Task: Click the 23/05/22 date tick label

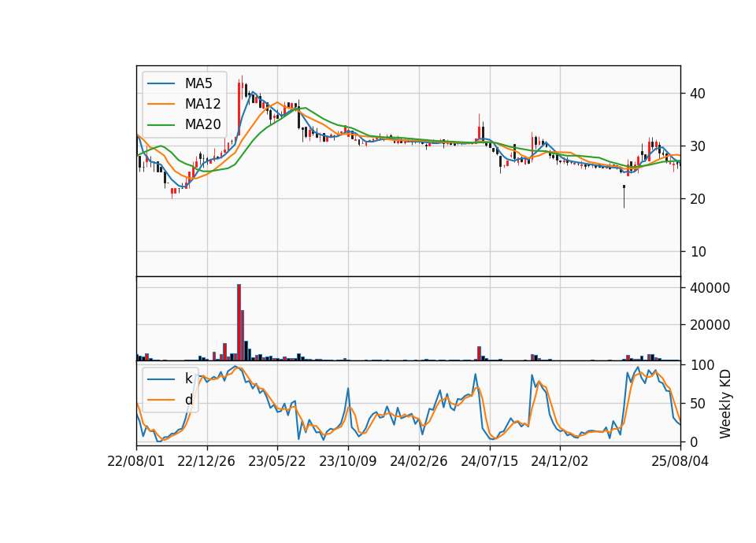Action: pyautogui.click(x=277, y=461)
